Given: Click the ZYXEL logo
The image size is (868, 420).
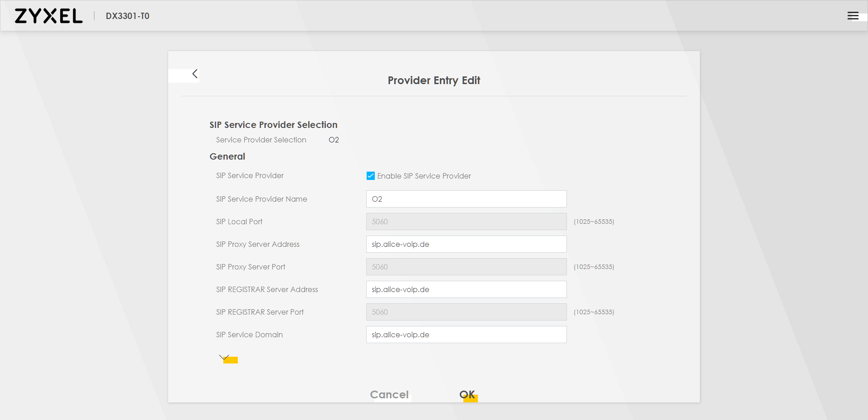Looking at the screenshot, I should [x=49, y=16].
